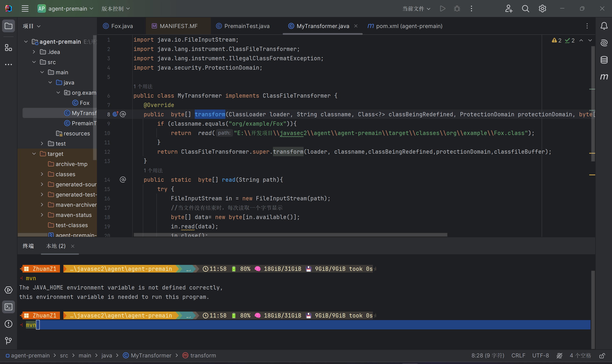This screenshot has width=612, height=364.
Task: Toggle the Project tool window folder button
Action: pos(8,26)
